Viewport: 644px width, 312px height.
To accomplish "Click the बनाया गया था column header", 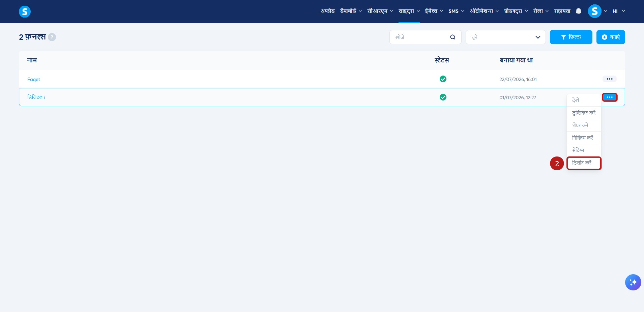I will coord(516,60).
